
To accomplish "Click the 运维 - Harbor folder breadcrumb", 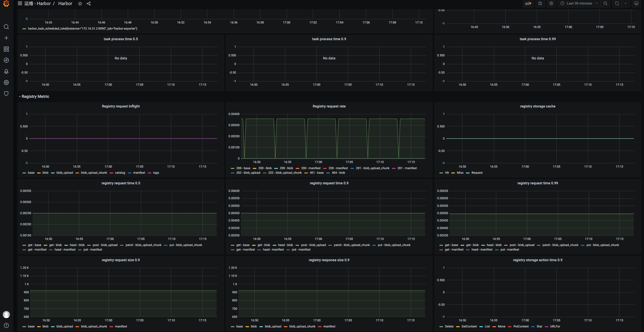I will coord(37,4).
